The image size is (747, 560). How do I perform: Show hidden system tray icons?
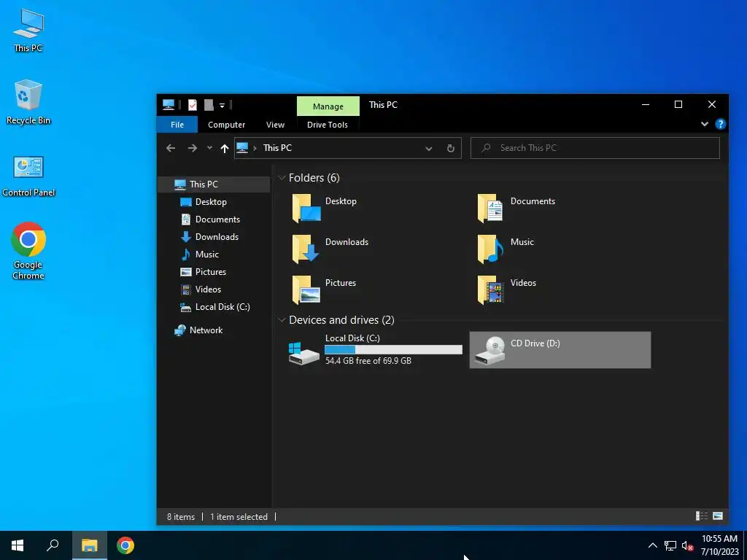pyautogui.click(x=653, y=545)
